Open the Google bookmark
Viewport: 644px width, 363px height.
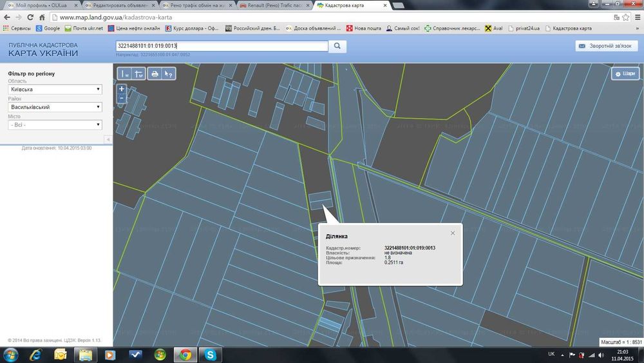click(48, 28)
